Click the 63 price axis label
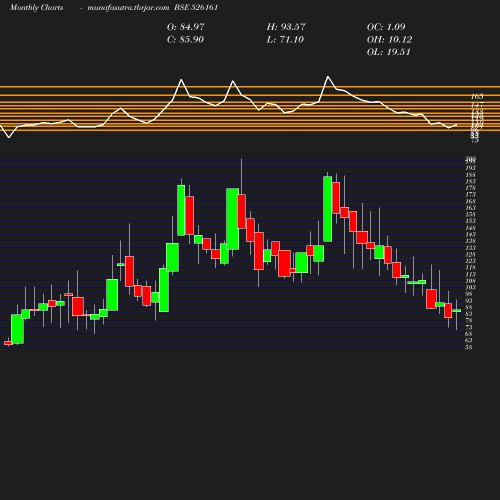This screenshot has width=500, height=500. (469, 341)
